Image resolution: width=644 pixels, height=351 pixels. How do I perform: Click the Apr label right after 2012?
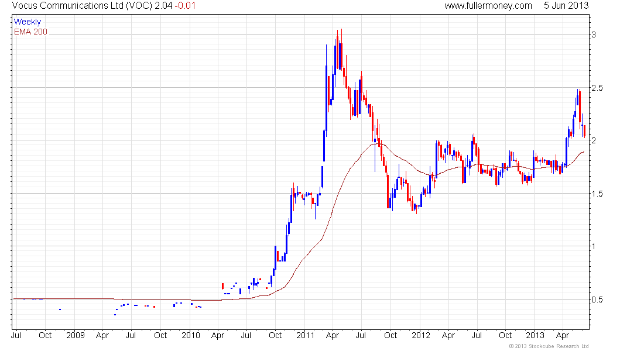[448, 336]
